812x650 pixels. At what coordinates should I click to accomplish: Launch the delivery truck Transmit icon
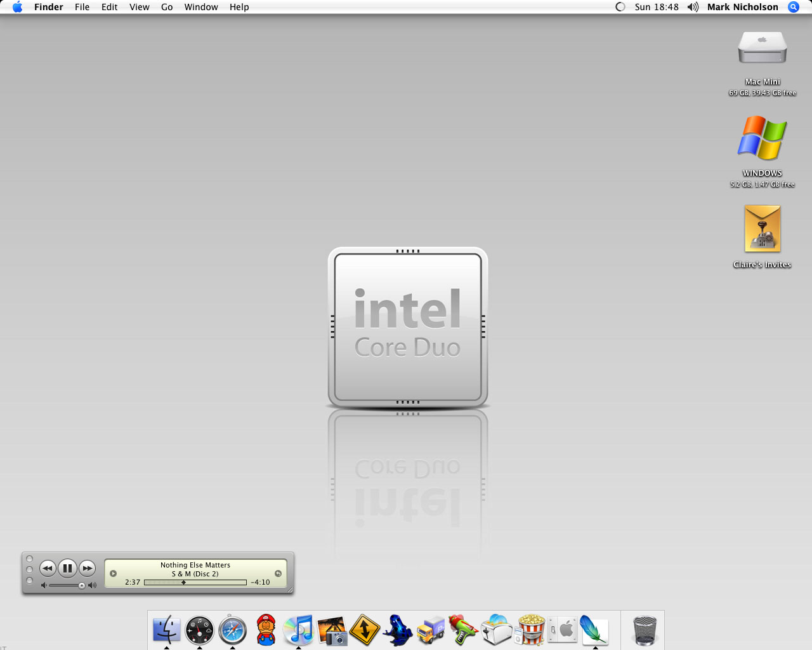pyautogui.click(x=431, y=630)
